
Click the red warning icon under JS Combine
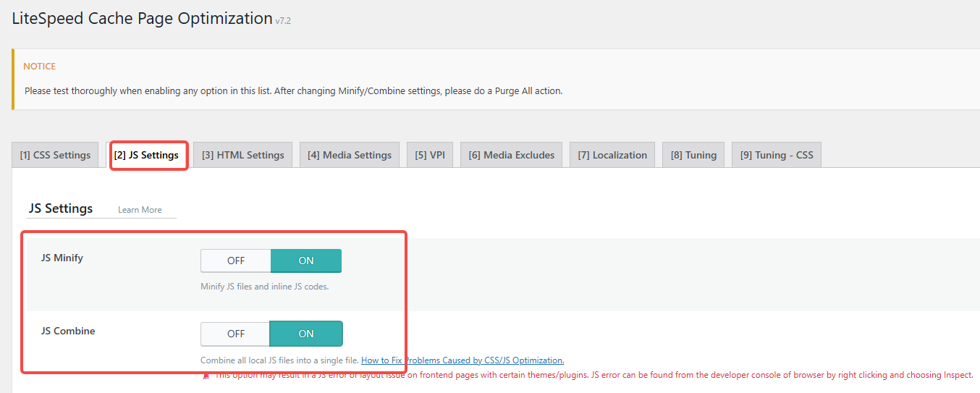(x=206, y=375)
